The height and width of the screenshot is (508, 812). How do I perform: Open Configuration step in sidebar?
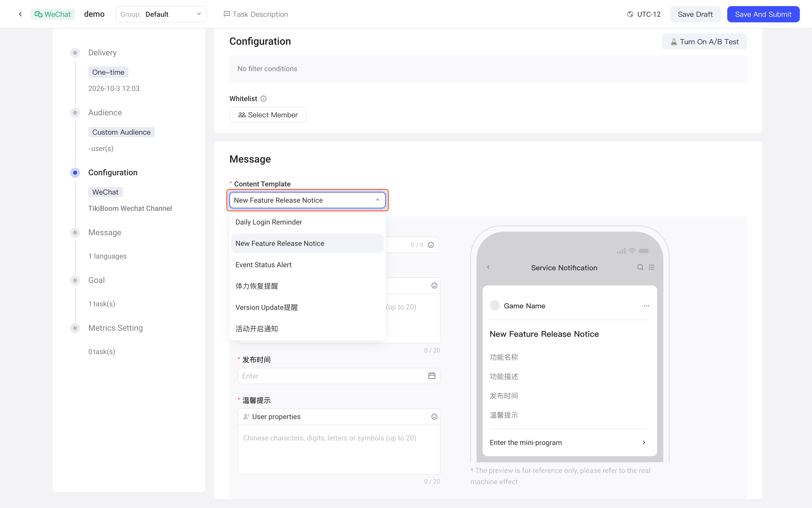click(x=113, y=173)
